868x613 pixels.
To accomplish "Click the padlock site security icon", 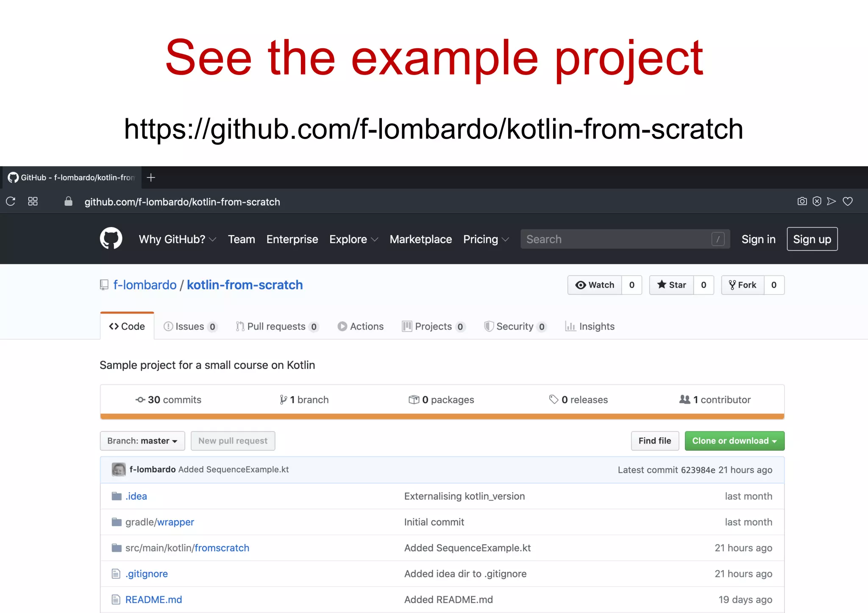I will [x=68, y=201].
